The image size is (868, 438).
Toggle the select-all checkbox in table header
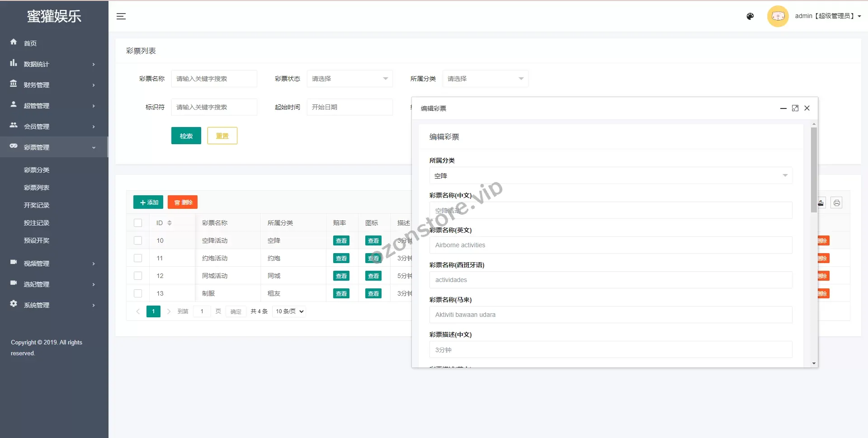pyautogui.click(x=138, y=223)
